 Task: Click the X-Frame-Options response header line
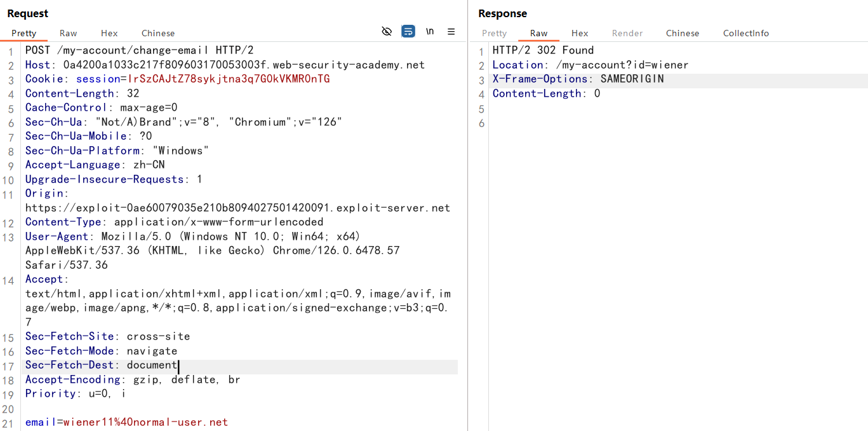pyautogui.click(x=578, y=79)
